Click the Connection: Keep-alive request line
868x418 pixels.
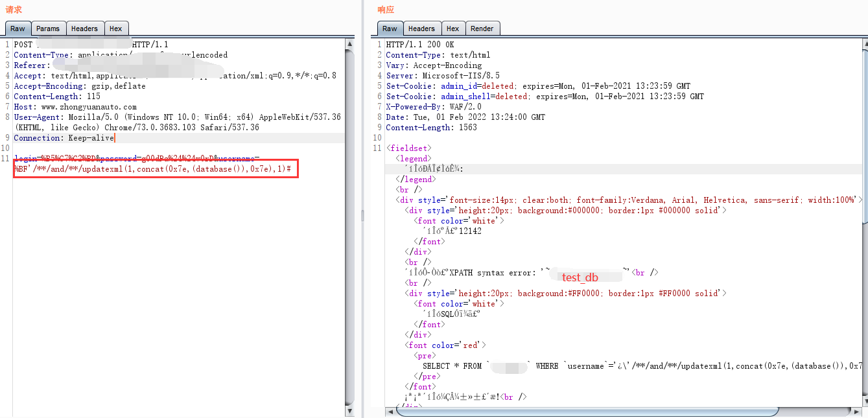pos(64,138)
